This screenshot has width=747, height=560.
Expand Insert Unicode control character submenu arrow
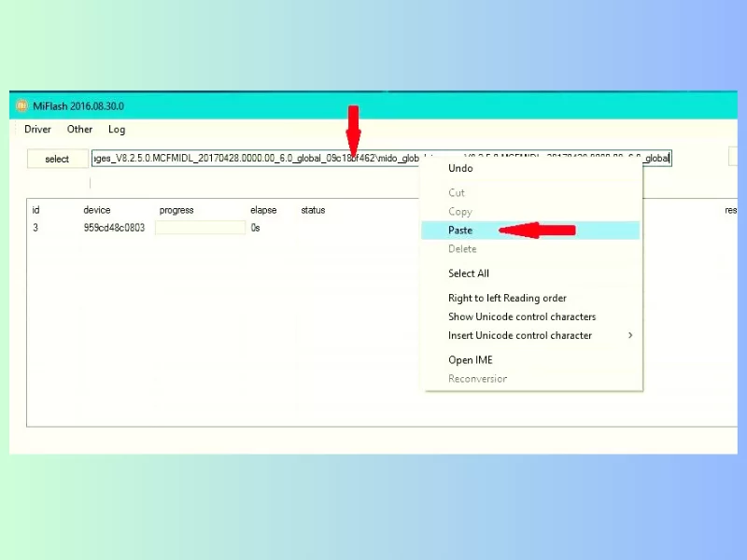pos(630,336)
